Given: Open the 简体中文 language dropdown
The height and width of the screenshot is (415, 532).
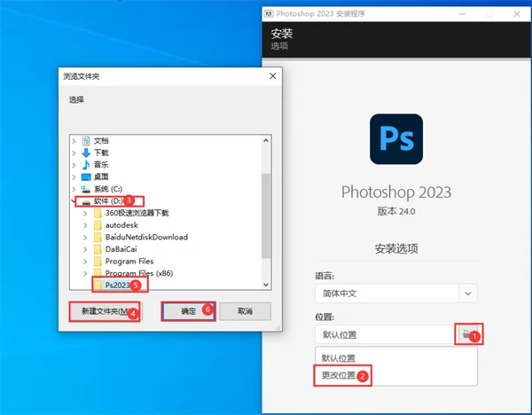Looking at the screenshot, I should pos(468,294).
